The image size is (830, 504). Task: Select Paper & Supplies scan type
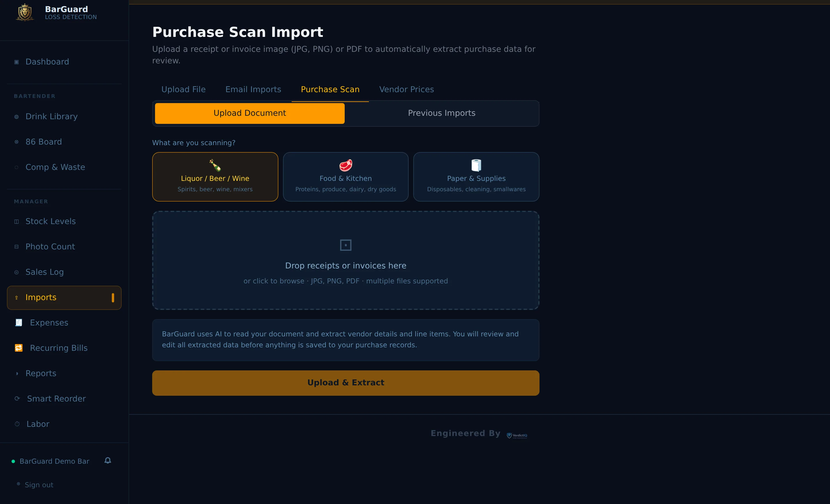[476, 177]
